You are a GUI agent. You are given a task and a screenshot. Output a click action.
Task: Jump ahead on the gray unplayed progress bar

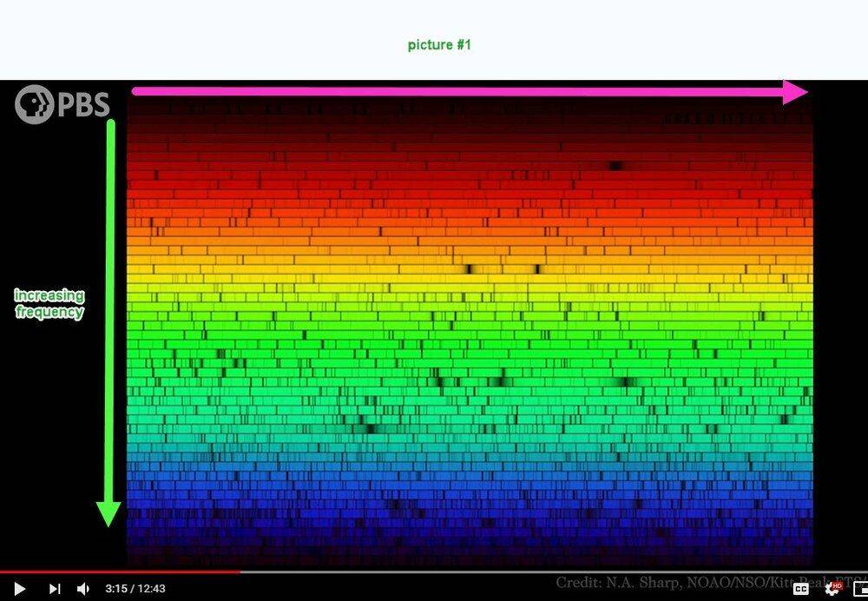pos(521,571)
